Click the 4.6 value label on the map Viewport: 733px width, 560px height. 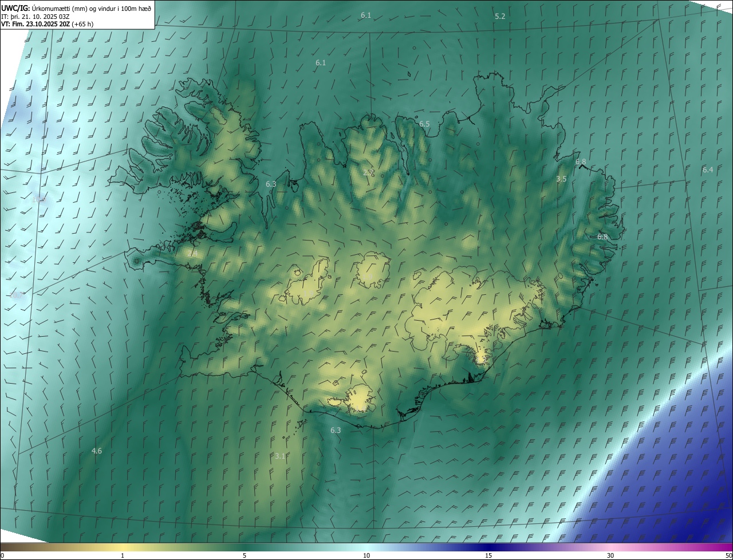97,451
